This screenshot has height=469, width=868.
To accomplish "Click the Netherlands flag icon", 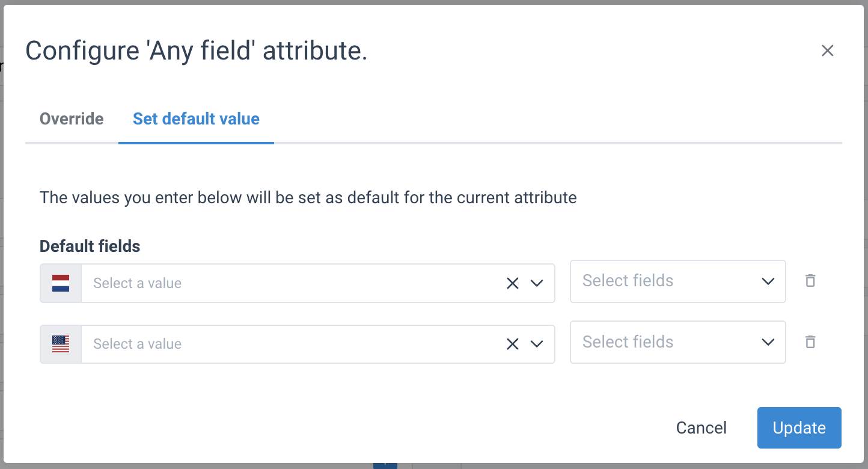I will pos(61,283).
